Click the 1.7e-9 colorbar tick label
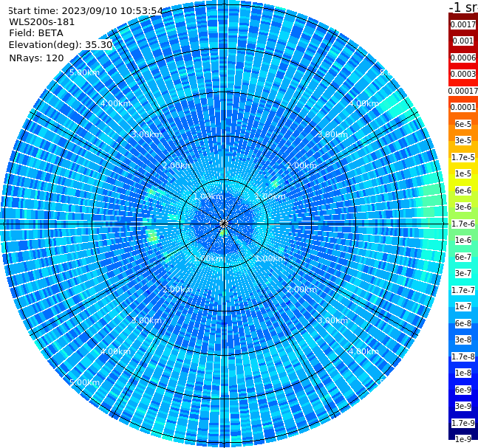This screenshot has width=478, height=448. click(463, 423)
